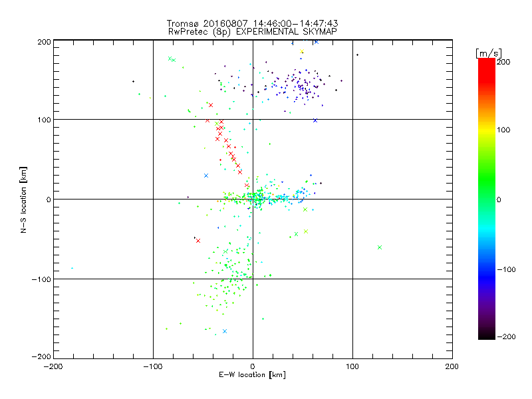Click the colorbar tick label "200"

tap(503, 62)
